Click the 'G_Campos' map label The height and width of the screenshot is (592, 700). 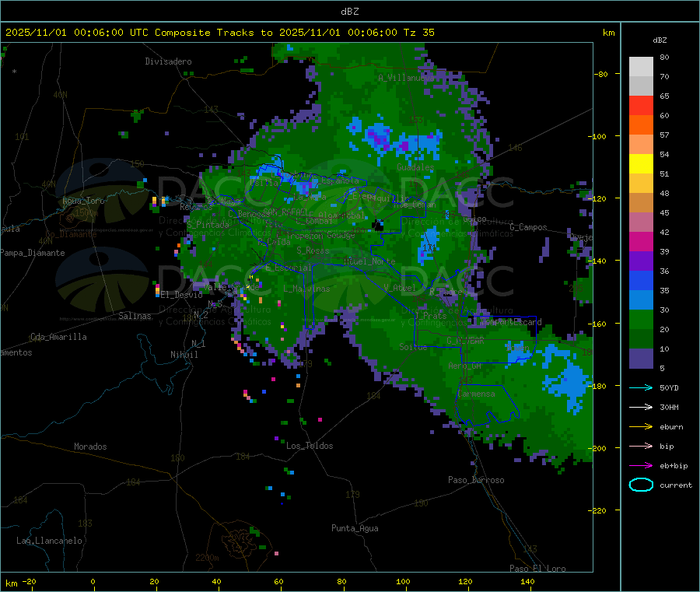(528, 227)
